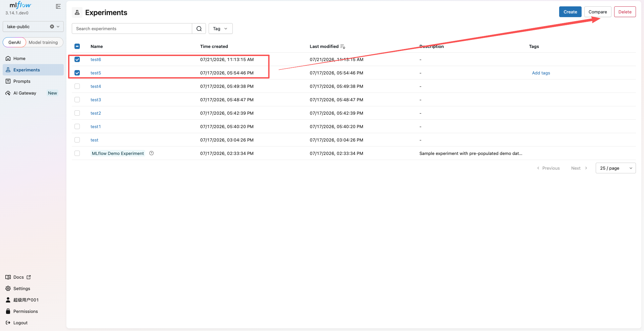Image resolution: width=644 pixels, height=331 pixels.
Task: Uncheck the test6 experiment checkbox
Action: coord(77,59)
